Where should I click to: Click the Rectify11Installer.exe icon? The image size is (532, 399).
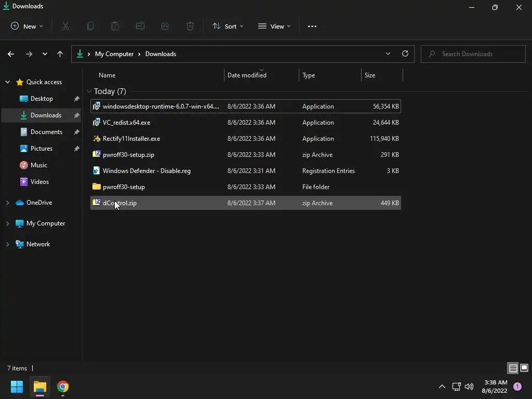tap(96, 138)
